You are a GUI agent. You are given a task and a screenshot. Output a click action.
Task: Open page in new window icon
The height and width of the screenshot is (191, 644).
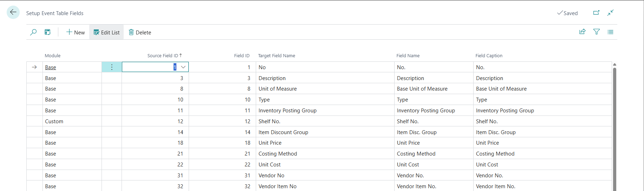coord(596,13)
